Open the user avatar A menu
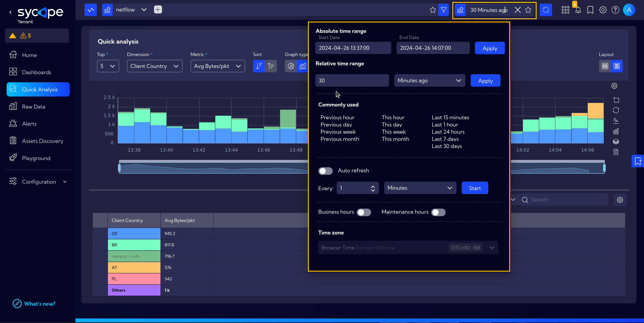Screen dimensions: 644x323 [629, 10]
